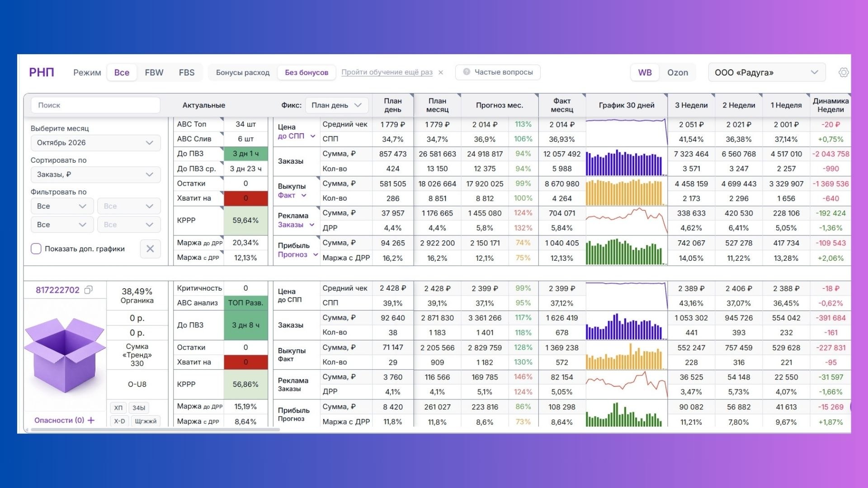Click the question mark icon in Частые вопросы

(467, 72)
